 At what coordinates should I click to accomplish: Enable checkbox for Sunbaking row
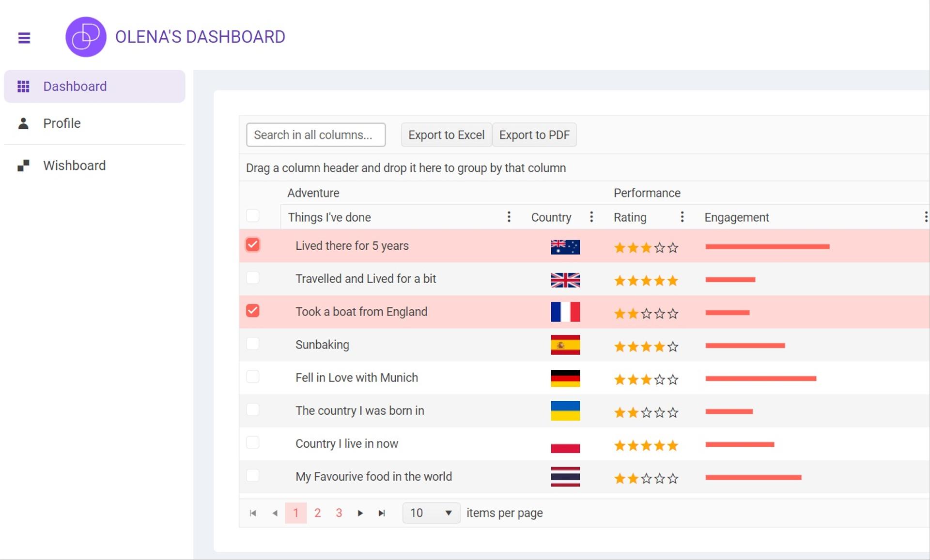[x=253, y=344]
